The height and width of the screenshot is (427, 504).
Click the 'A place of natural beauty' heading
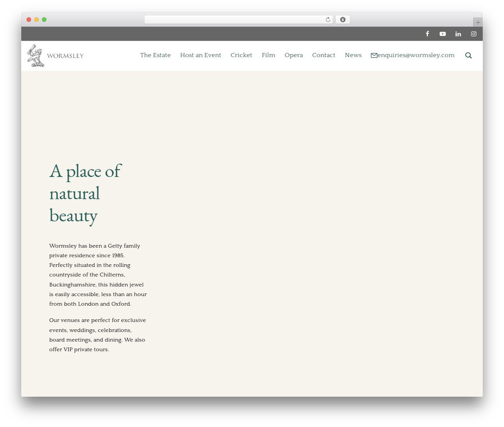click(x=85, y=193)
